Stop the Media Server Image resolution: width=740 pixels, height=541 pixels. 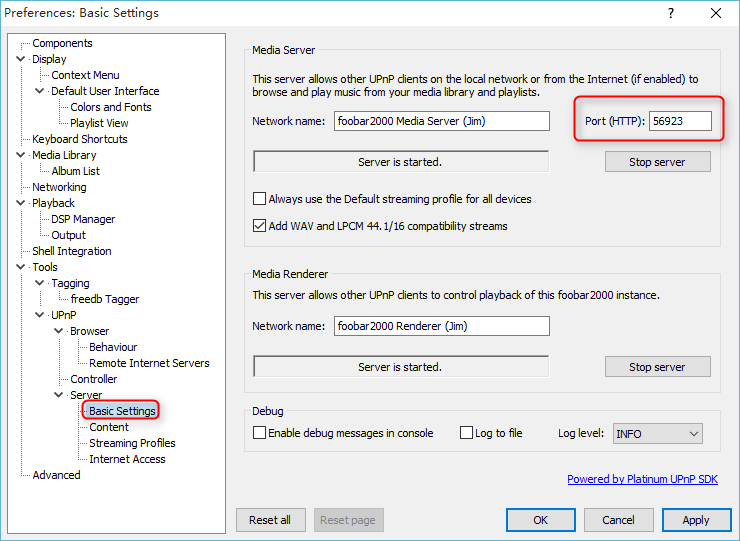(657, 162)
